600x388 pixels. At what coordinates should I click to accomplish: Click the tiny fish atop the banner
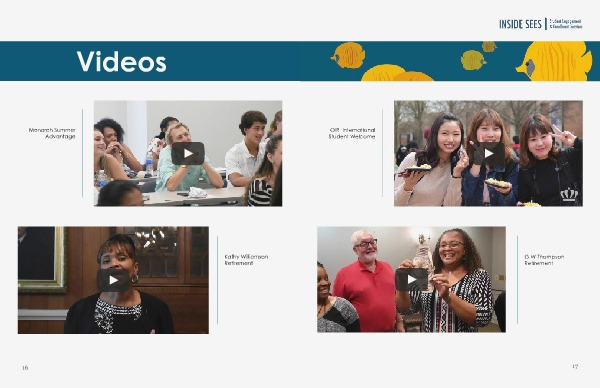(x=489, y=47)
